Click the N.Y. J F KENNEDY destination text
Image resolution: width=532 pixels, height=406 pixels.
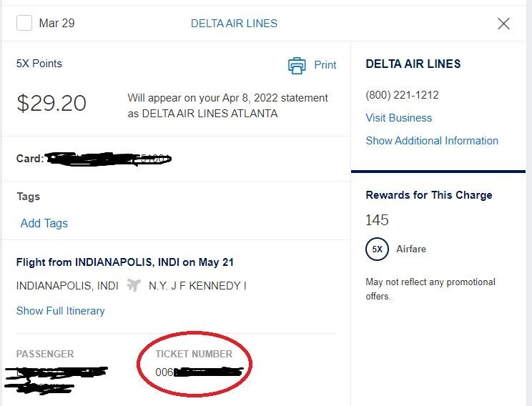[197, 286]
